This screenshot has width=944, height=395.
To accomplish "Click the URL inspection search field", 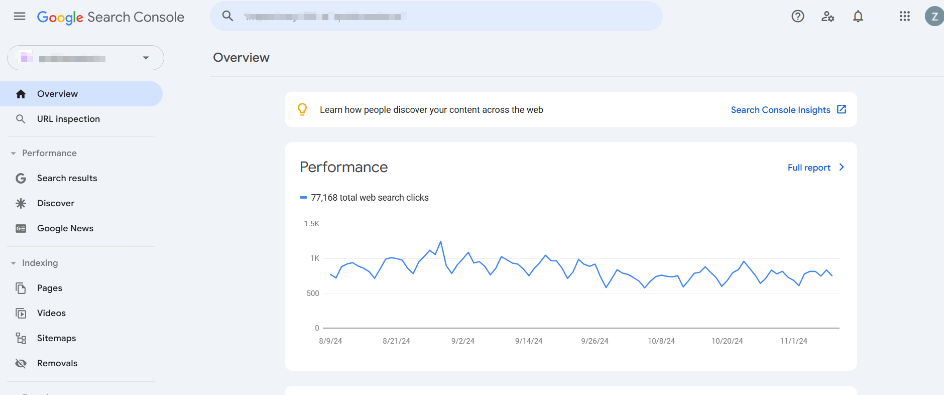I will [436, 16].
